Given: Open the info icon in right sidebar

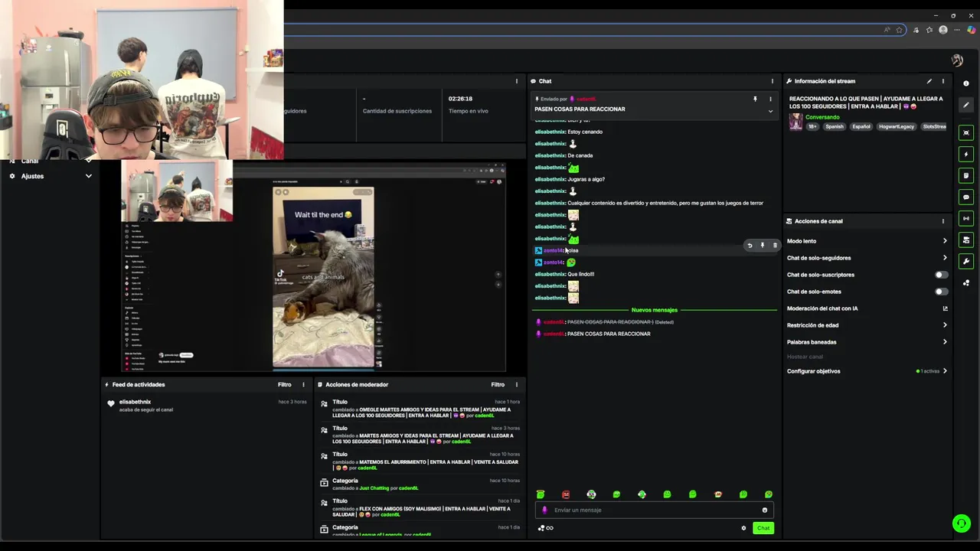Looking at the screenshot, I should click(966, 83).
